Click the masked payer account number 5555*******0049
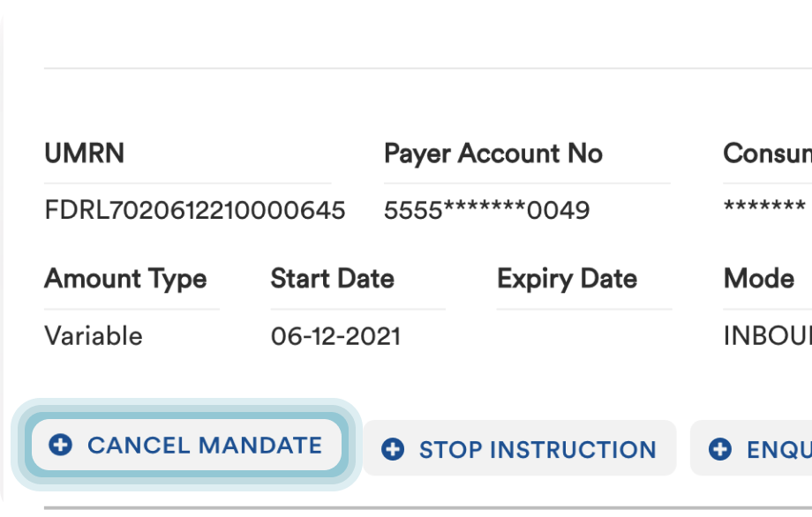The height and width of the screenshot is (517, 812). (486, 211)
